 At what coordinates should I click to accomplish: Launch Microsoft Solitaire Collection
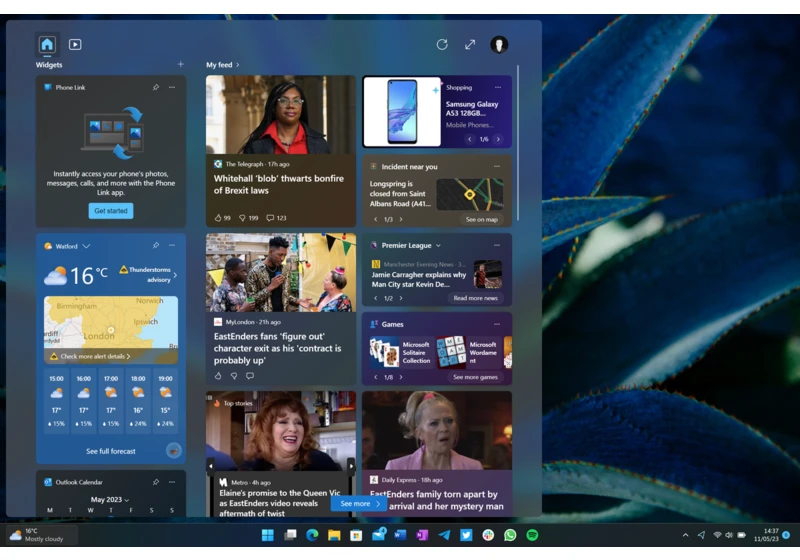[x=400, y=352]
